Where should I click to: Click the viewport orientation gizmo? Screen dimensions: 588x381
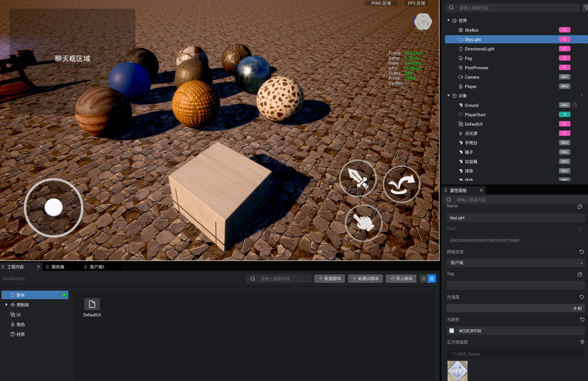point(423,22)
